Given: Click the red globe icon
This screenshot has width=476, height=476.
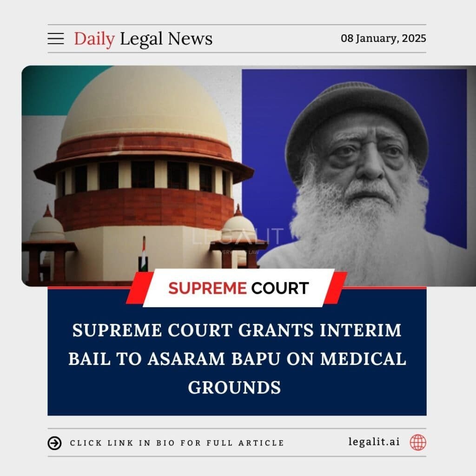Looking at the screenshot, I should 418,443.
